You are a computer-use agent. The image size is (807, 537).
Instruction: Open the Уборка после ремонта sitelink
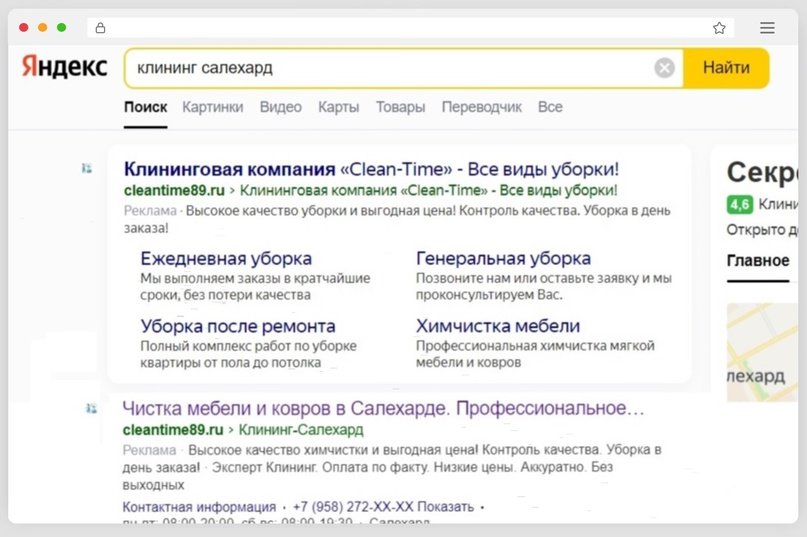pos(238,326)
